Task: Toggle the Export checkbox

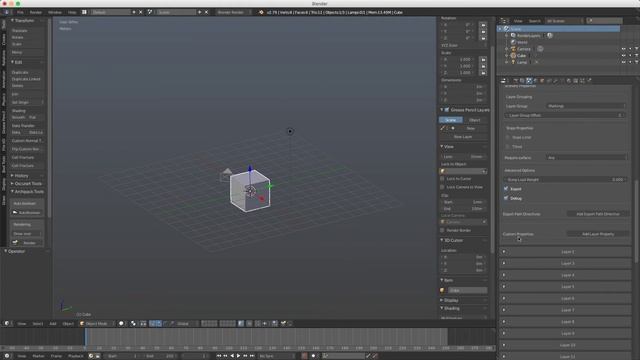Action: tap(506, 189)
